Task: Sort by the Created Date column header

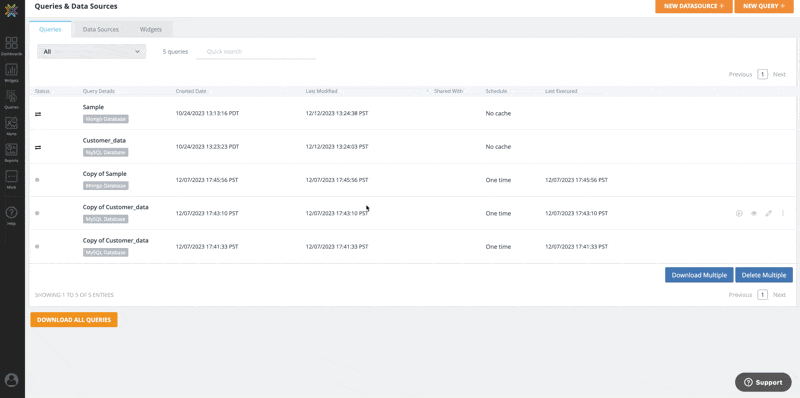Action: 191,91
